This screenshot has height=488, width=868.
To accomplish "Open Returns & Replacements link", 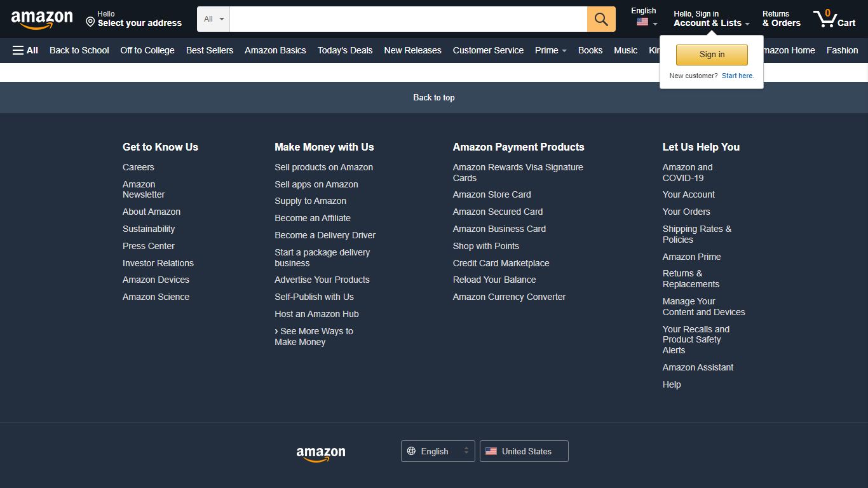I will click(x=691, y=278).
